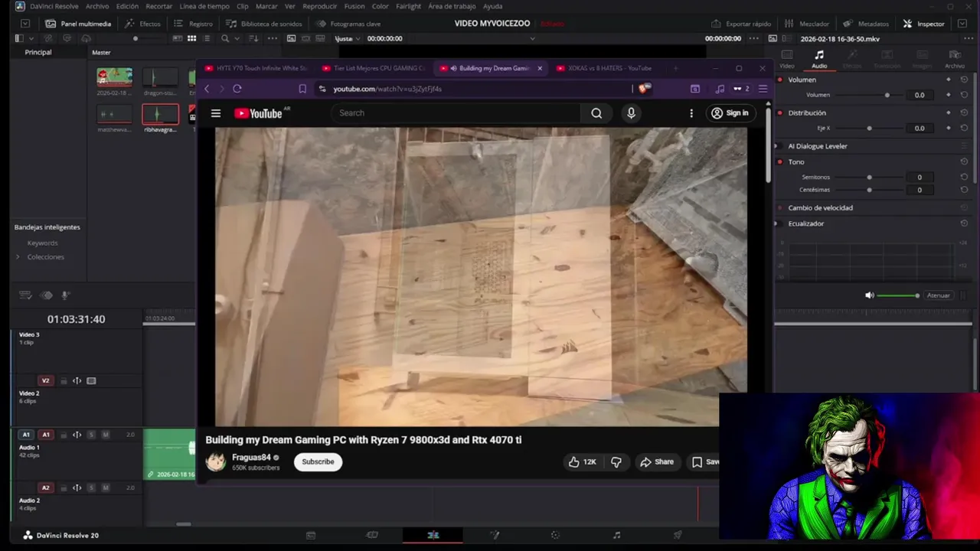Click the YouTube search field
This screenshot has width=980, height=551.
pyautogui.click(x=456, y=112)
